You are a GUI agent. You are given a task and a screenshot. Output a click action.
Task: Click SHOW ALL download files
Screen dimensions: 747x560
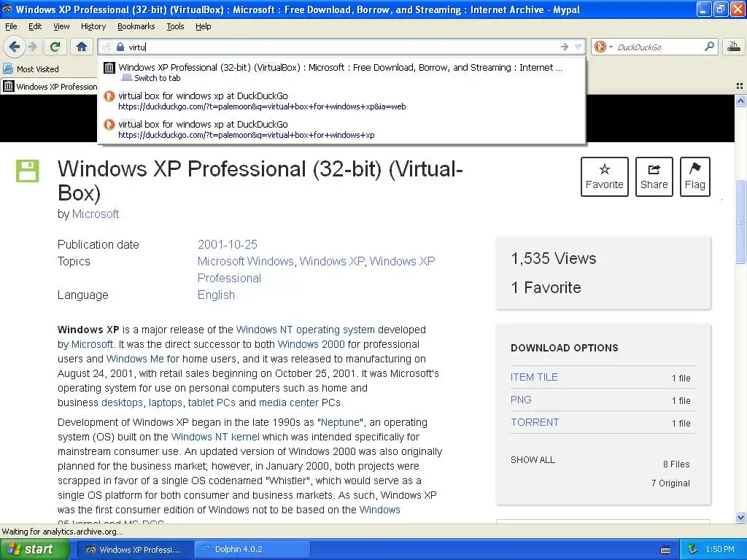pos(533,460)
